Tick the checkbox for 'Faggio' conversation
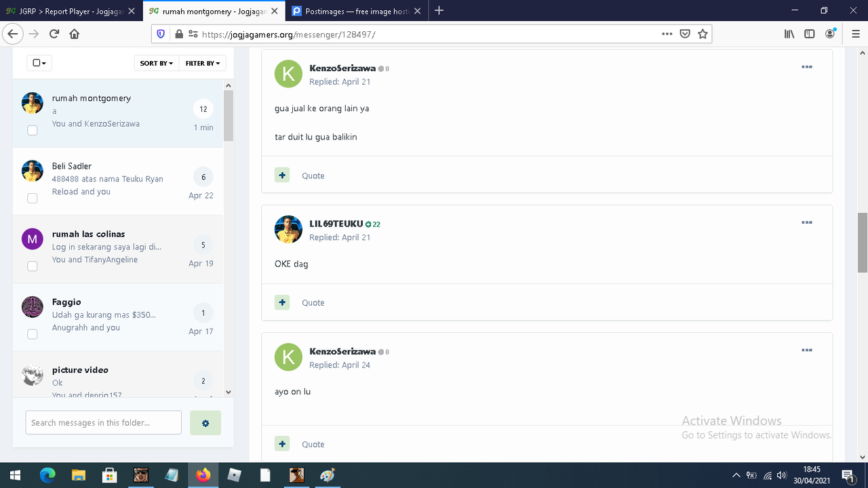The width and height of the screenshot is (868, 488). coord(33,334)
